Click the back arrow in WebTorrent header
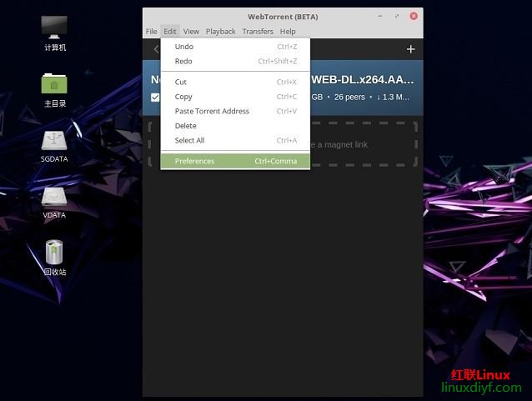 [155, 49]
